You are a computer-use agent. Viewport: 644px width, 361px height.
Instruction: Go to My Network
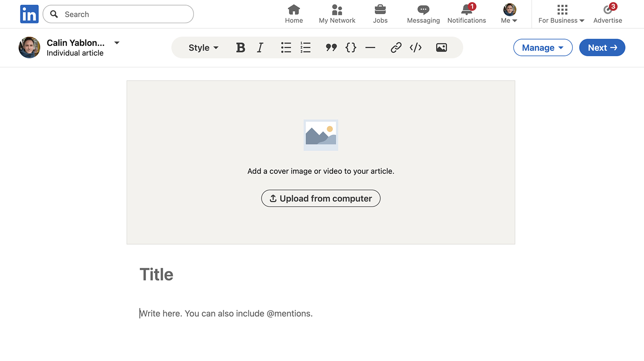click(337, 14)
